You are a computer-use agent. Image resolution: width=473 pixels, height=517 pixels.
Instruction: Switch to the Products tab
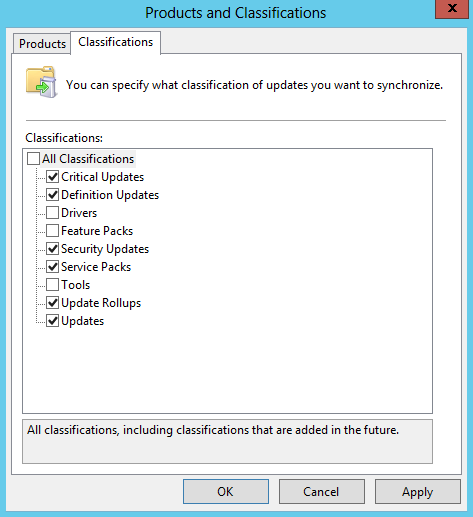[x=42, y=44]
